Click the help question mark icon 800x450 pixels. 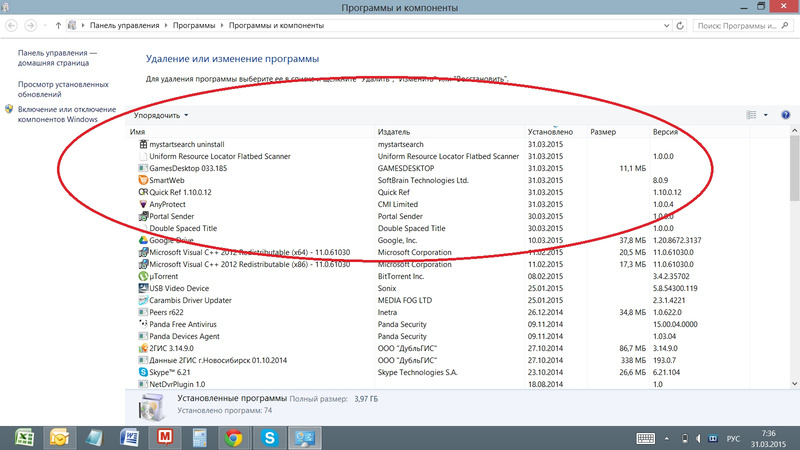click(785, 116)
